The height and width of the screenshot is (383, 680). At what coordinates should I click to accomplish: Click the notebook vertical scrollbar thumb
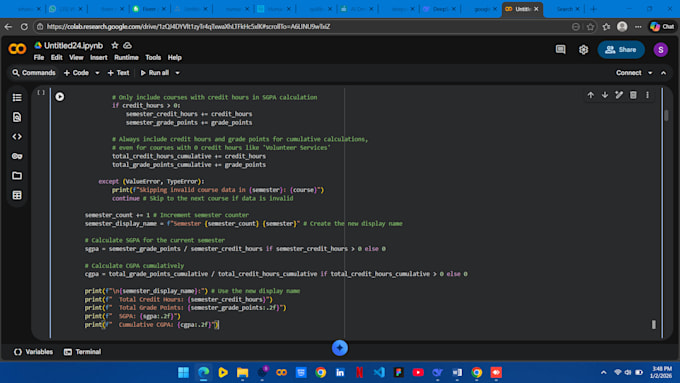(667, 115)
